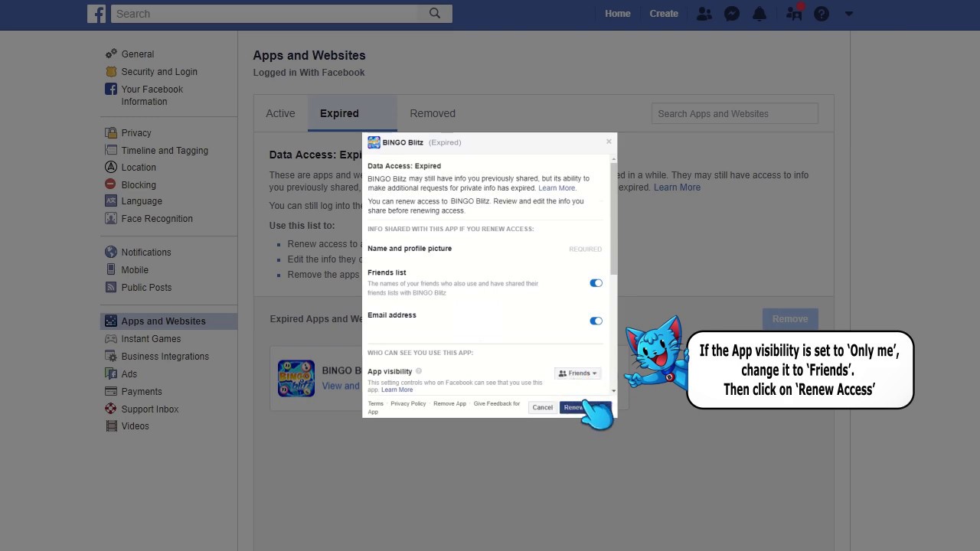Image resolution: width=980 pixels, height=551 pixels.
Task: Click the Business Integrations gear icon
Action: (111, 356)
